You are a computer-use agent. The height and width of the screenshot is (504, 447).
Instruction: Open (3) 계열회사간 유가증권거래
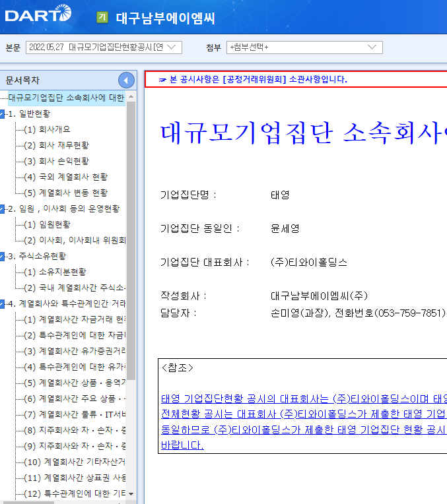[75, 352]
